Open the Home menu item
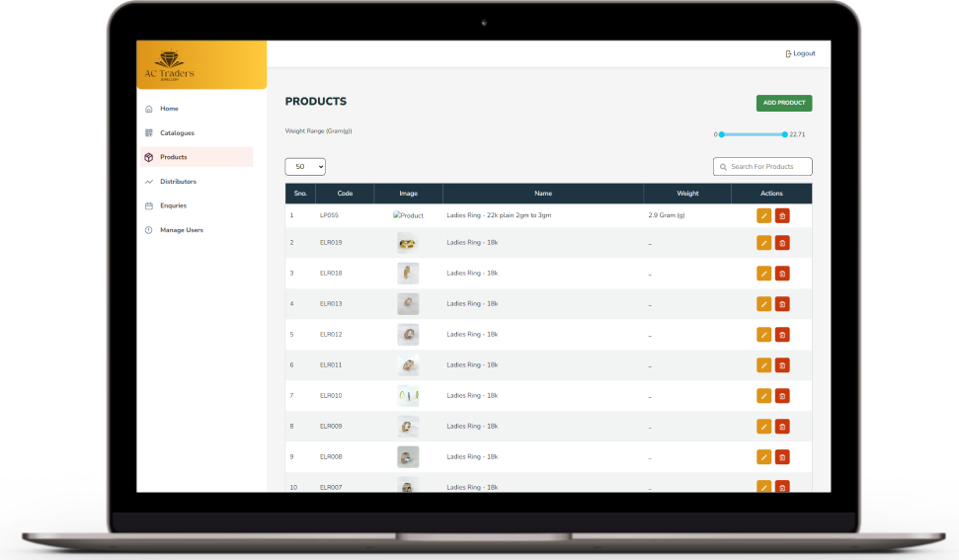Screen dimensions: 959x560 click(x=169, y=109)
